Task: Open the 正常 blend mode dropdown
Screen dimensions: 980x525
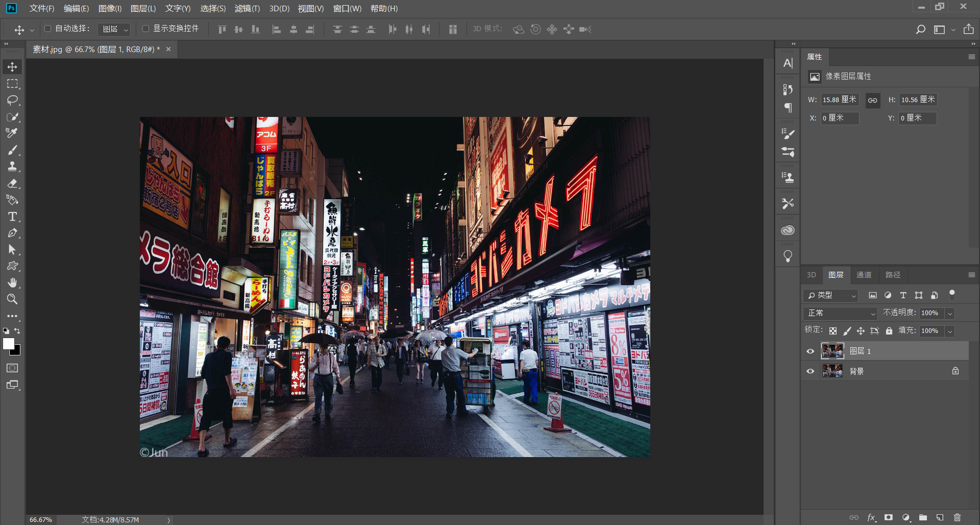Action: [840, 313]
